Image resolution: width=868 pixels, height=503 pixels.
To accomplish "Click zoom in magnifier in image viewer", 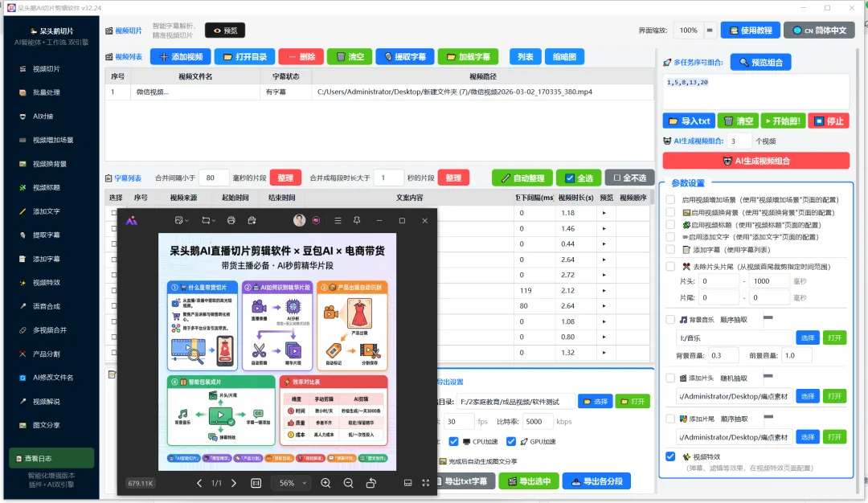I will pos(325,483).
